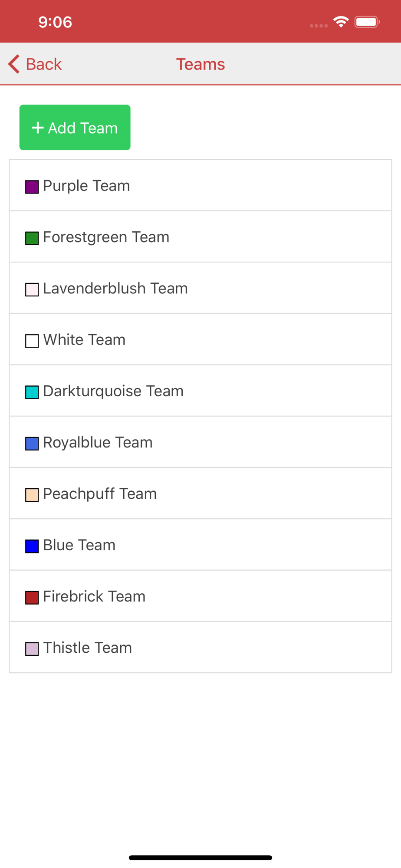
Task: Choose Blue Team in the list
Action: click(x=200, y=545)
